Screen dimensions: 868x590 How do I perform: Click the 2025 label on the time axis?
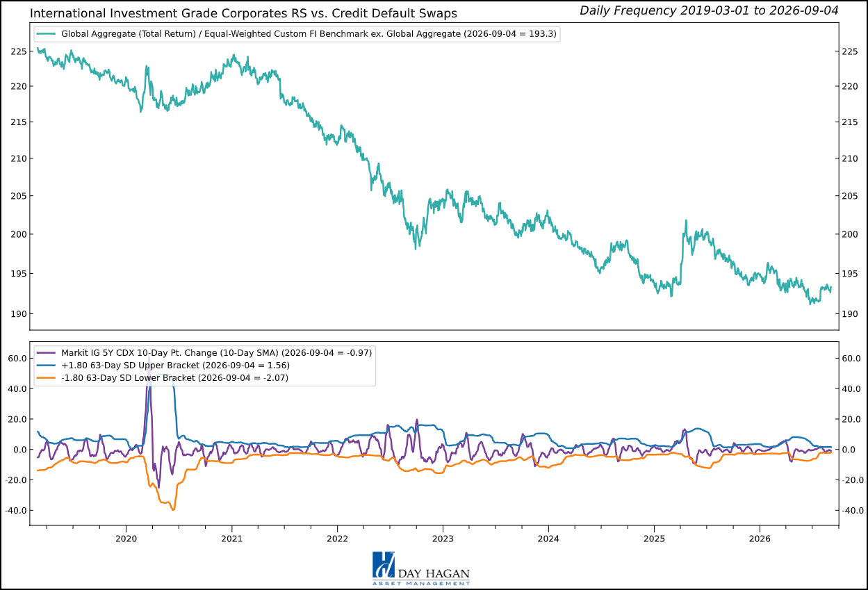pos(654,539)
